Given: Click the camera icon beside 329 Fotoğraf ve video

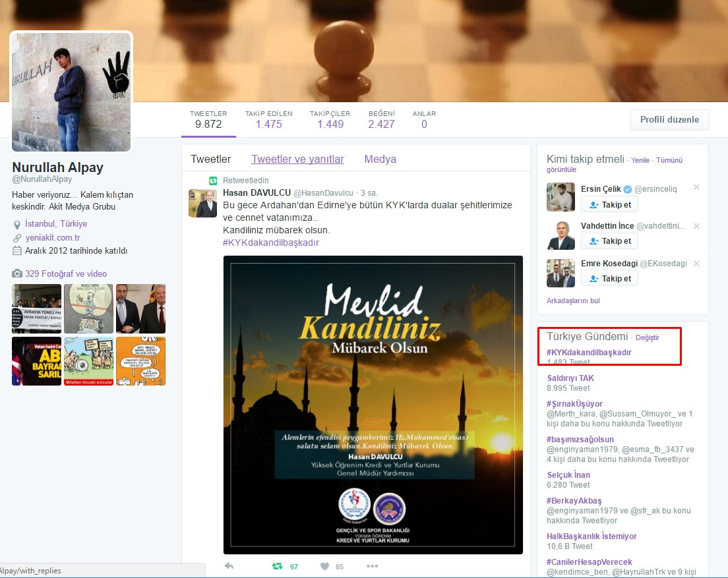Looking at the screenshot, I should (17, 274).
